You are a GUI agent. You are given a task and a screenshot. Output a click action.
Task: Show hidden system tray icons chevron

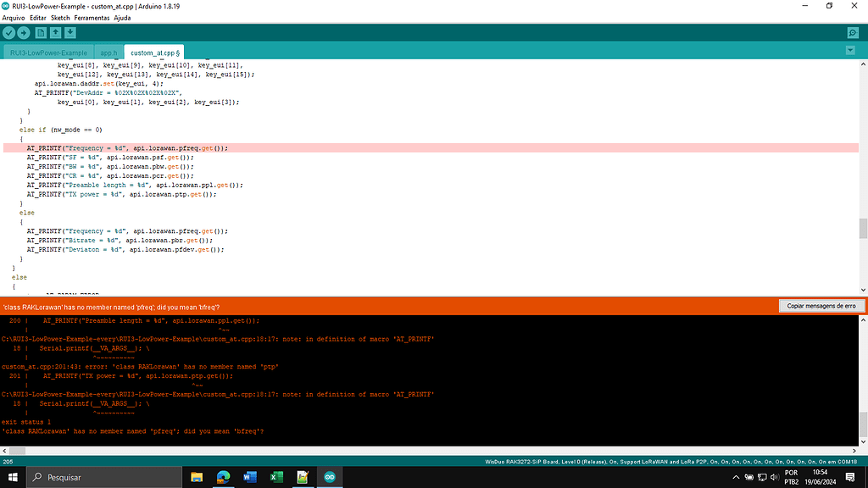[734, 478]
